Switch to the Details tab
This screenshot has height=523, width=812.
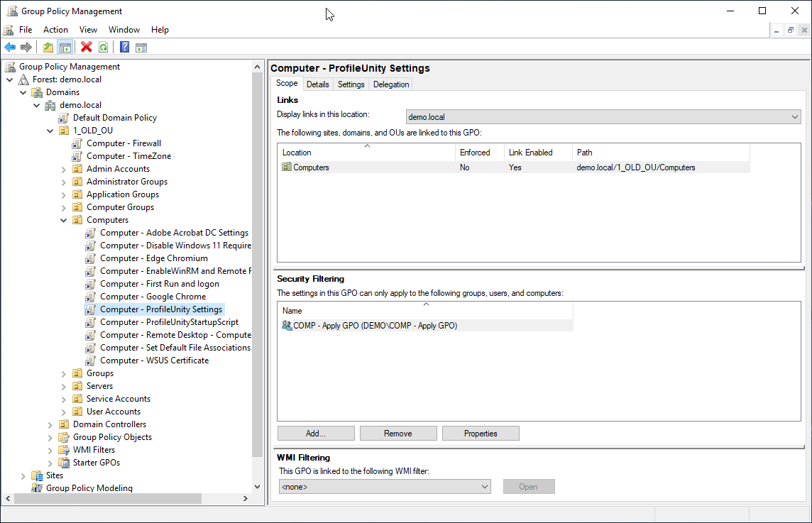pos(317,84)
